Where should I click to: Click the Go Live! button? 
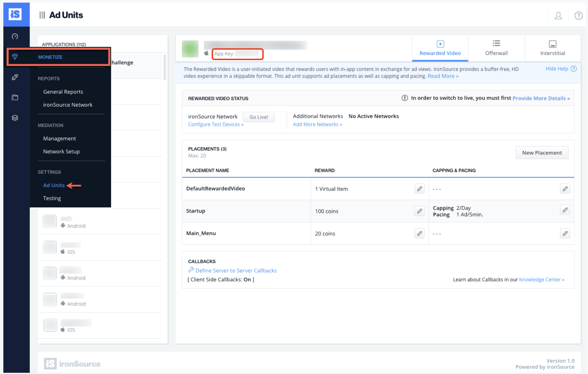(x=258, y=117)
